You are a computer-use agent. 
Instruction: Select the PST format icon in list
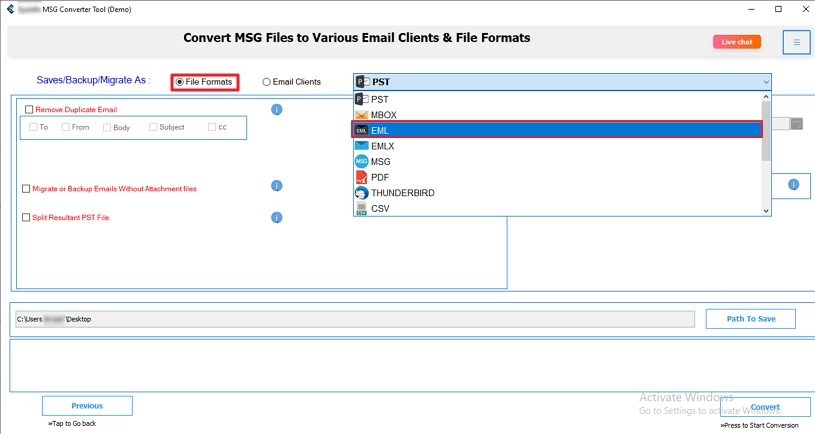[362, 99]
